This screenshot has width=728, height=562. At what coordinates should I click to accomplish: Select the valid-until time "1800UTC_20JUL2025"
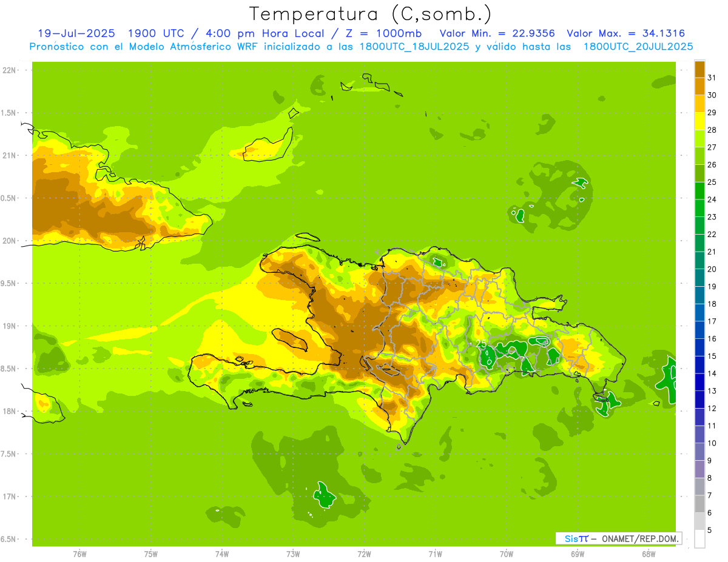click(638, 47)
